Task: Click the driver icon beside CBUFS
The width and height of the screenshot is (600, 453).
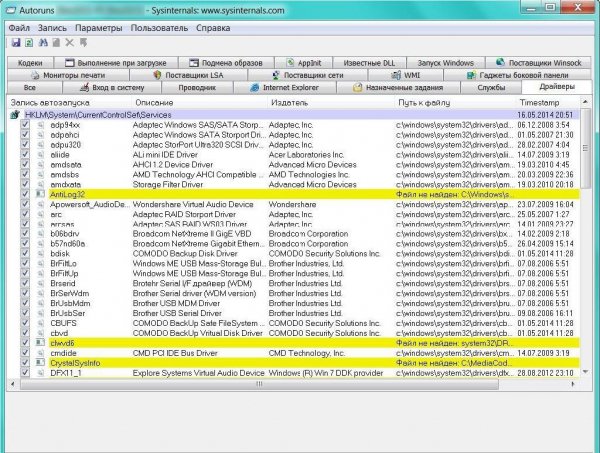Action: (x=41, y=323)
